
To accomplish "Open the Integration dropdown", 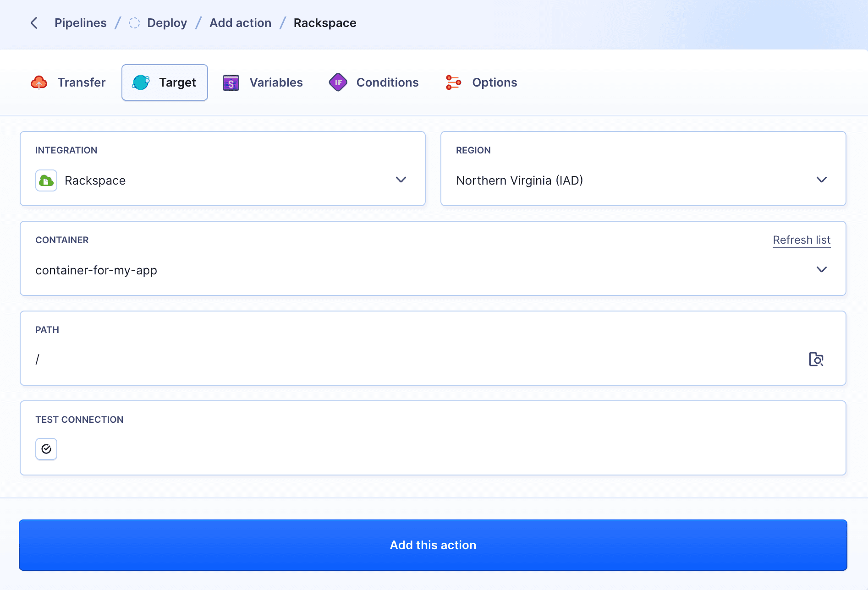I will 401,180.
